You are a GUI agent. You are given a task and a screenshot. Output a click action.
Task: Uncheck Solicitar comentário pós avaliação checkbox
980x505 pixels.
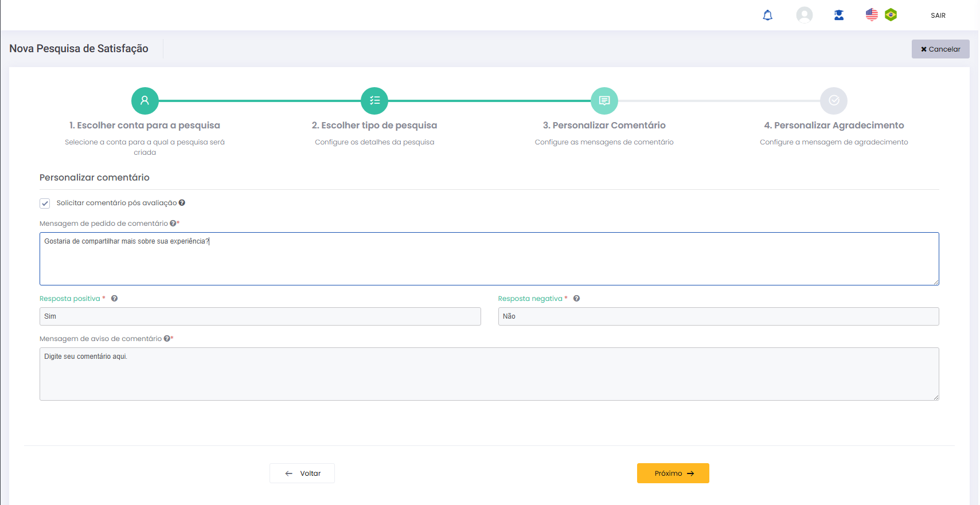click(x=45, y=203)
